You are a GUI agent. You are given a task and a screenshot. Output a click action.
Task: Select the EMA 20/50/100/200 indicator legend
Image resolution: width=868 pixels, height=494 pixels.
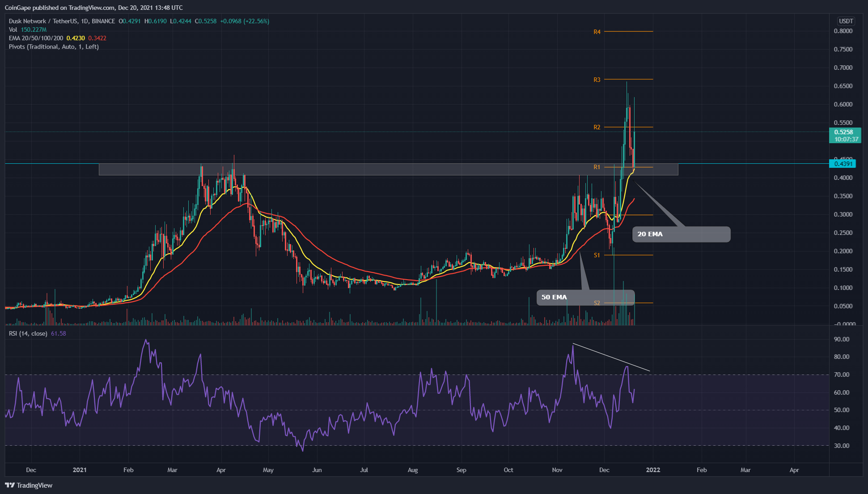click(x=36, y=38)
